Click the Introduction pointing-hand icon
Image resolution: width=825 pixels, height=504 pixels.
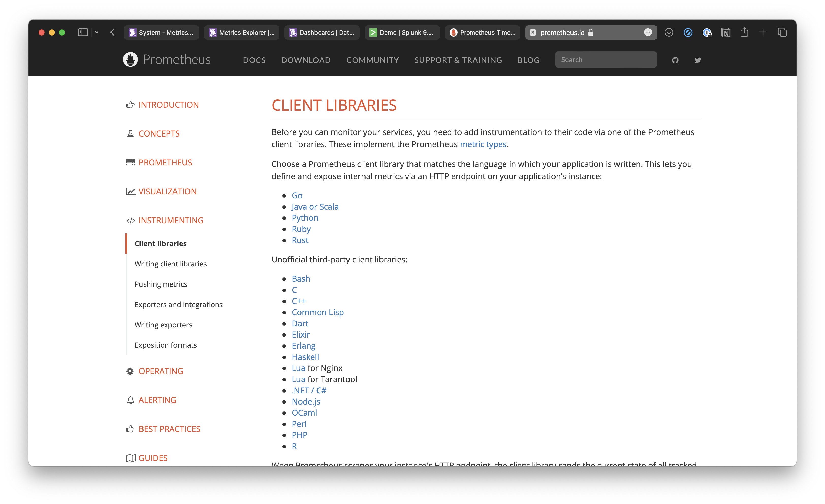(130, 105)
